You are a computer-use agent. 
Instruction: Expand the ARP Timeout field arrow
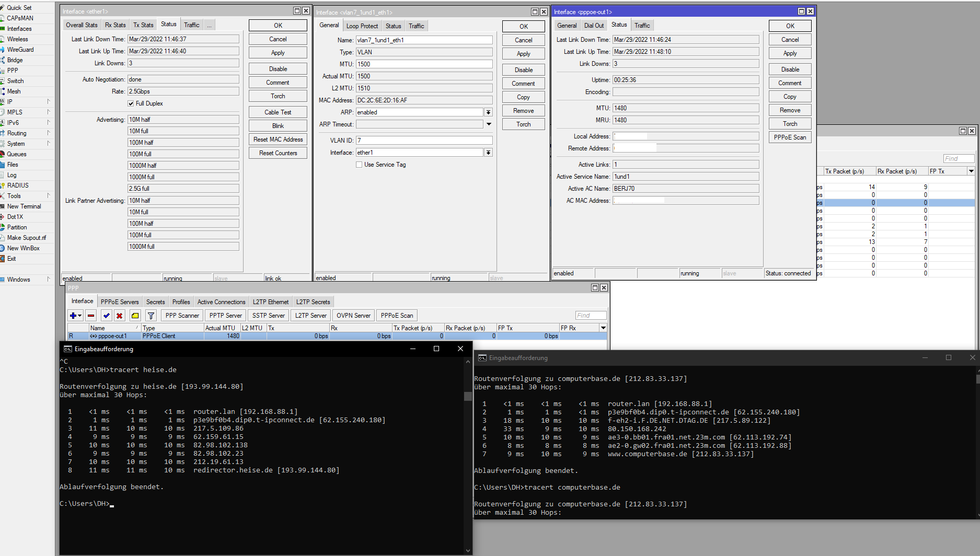[489, 124]
